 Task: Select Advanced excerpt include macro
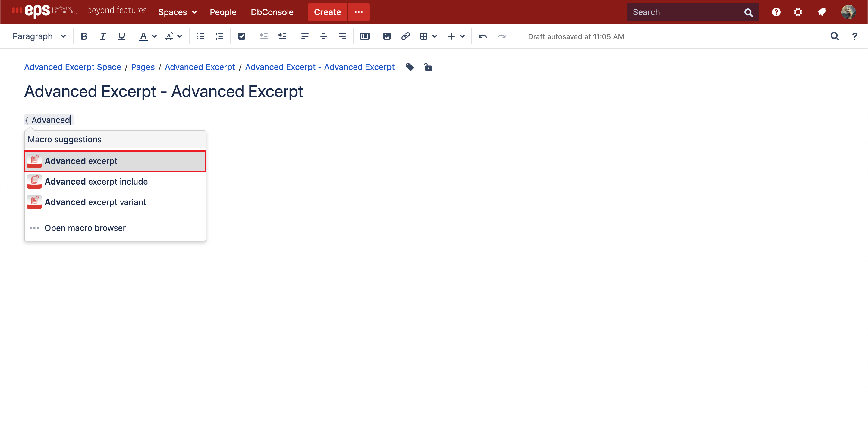96,182
